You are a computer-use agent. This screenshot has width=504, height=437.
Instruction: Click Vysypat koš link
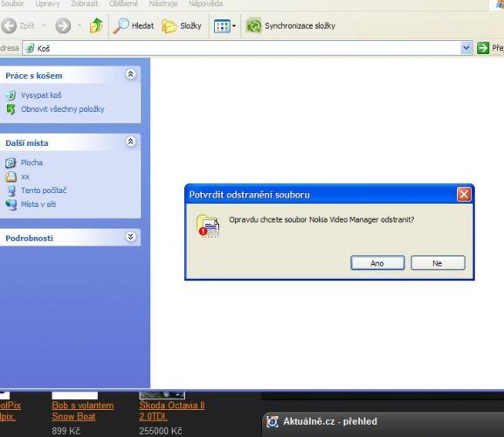[41, 95]
